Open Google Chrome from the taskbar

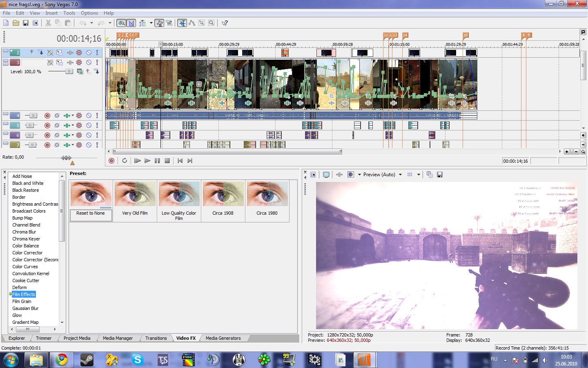62,360
